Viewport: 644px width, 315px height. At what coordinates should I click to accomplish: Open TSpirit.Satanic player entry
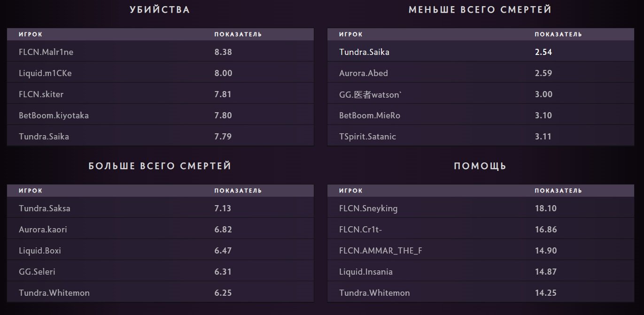367,137
